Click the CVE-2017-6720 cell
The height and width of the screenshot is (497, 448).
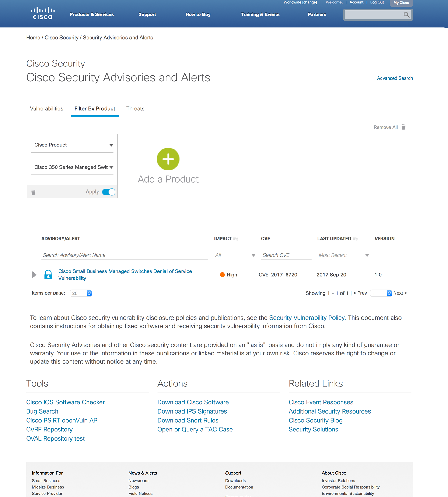pyautogui.click(x=278, y=275)
